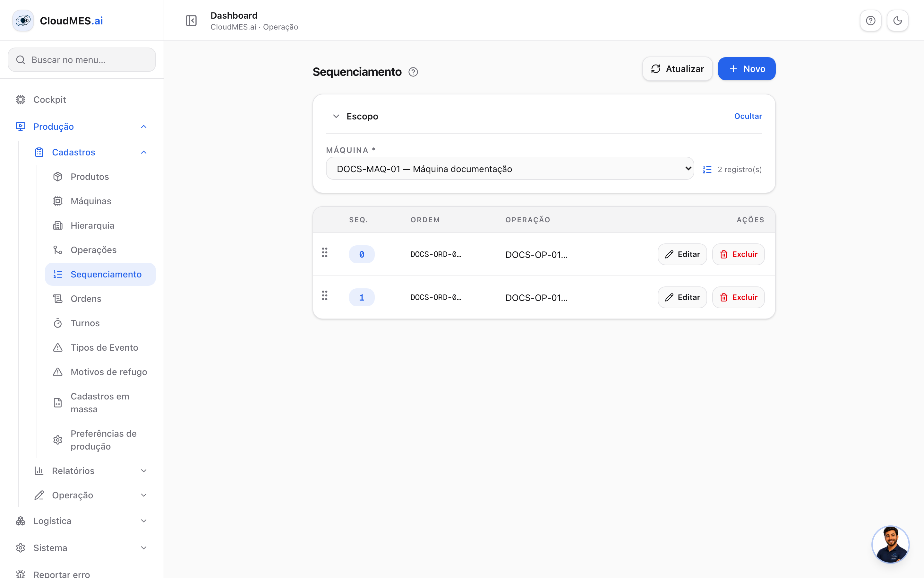
Task: Expand the Sistema menu section
Action: [x=82, y=548]
